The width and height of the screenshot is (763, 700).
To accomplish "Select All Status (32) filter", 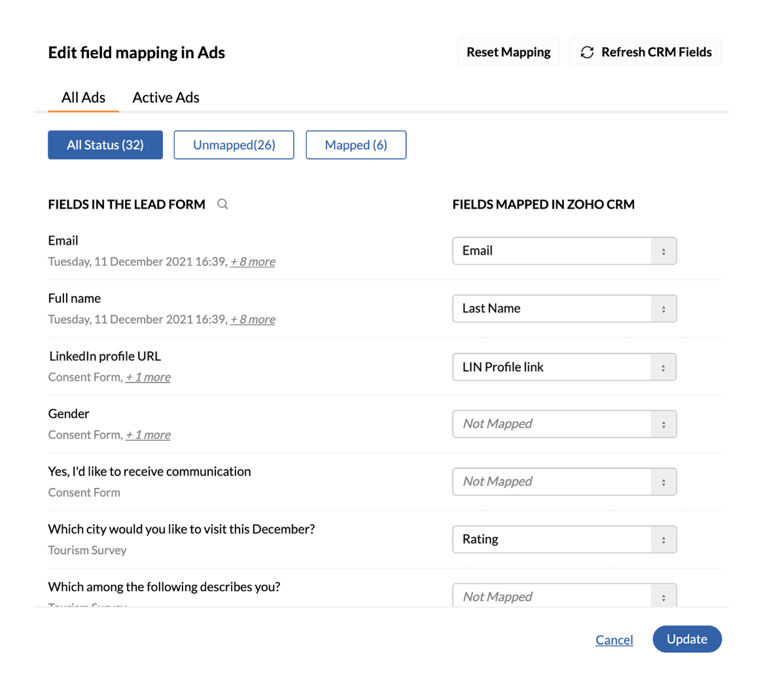I will pos(105,145).
